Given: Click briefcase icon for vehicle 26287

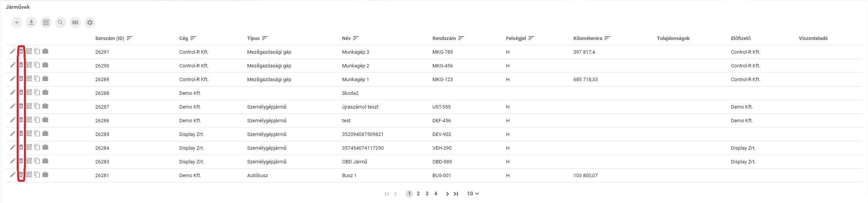Looking at the screenshot, I should [45, 106].
